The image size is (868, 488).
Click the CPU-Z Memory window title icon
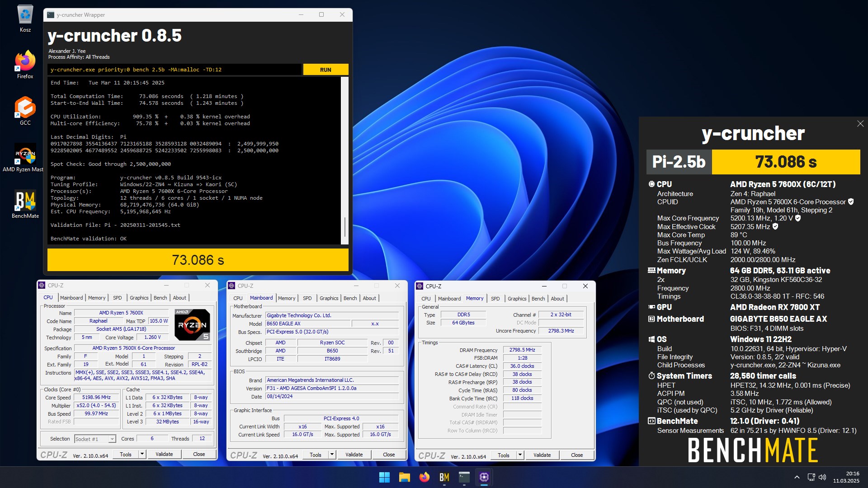pos(420,286)
